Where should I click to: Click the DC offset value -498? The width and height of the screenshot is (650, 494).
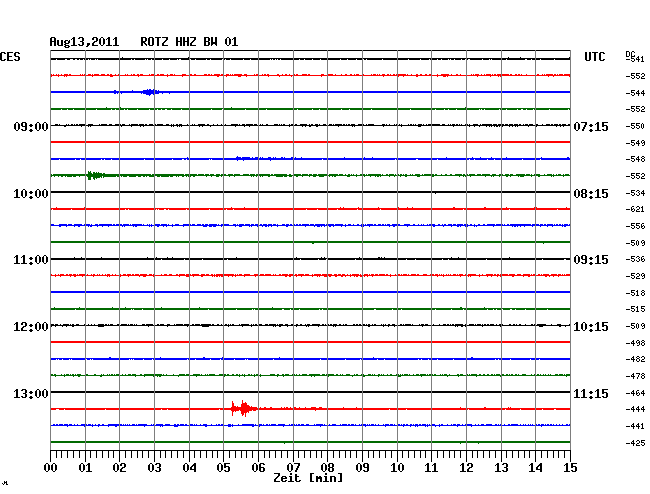[635, 343]
